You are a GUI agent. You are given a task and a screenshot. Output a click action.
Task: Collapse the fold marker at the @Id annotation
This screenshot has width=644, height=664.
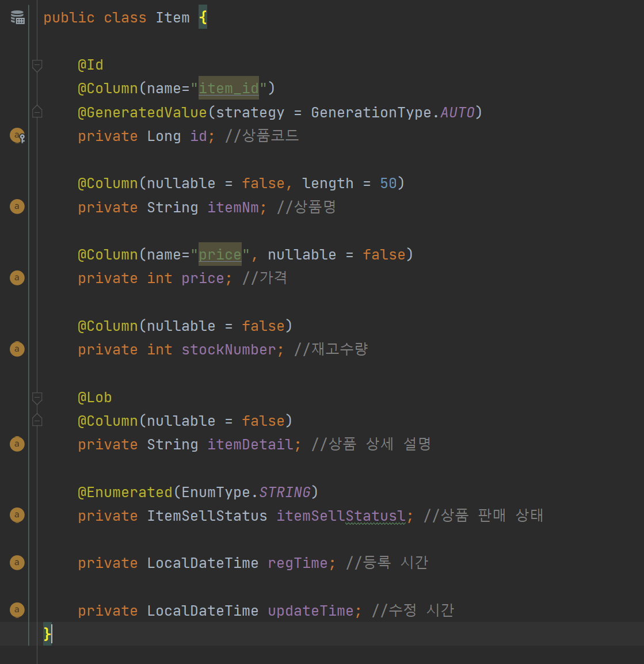pos(37,65)
